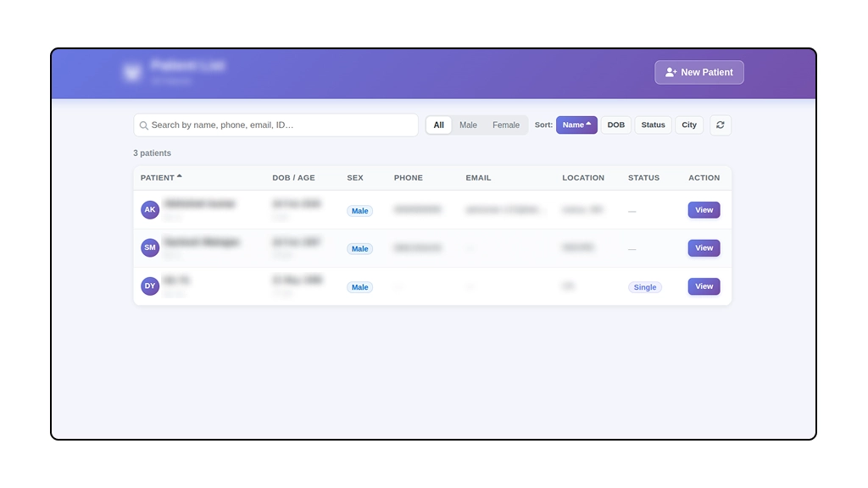
Task: Click the DY avatar circle
Action: pos(150,286)
